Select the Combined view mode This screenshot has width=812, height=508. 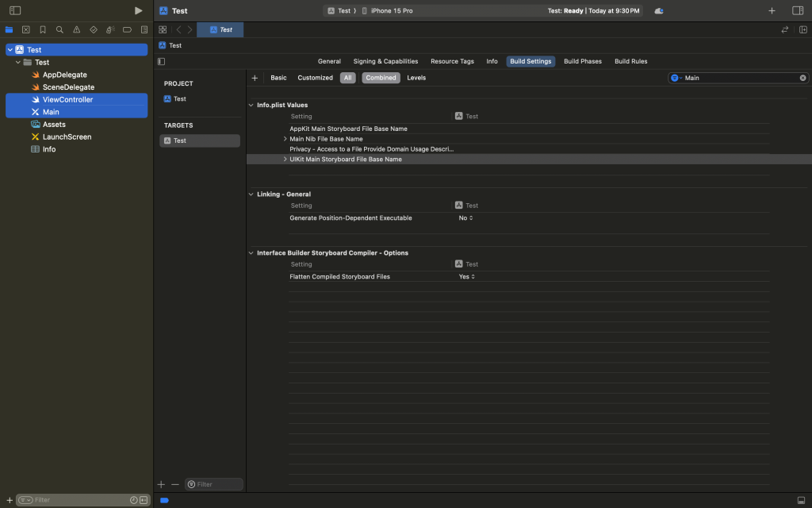[x=381, y=78]
